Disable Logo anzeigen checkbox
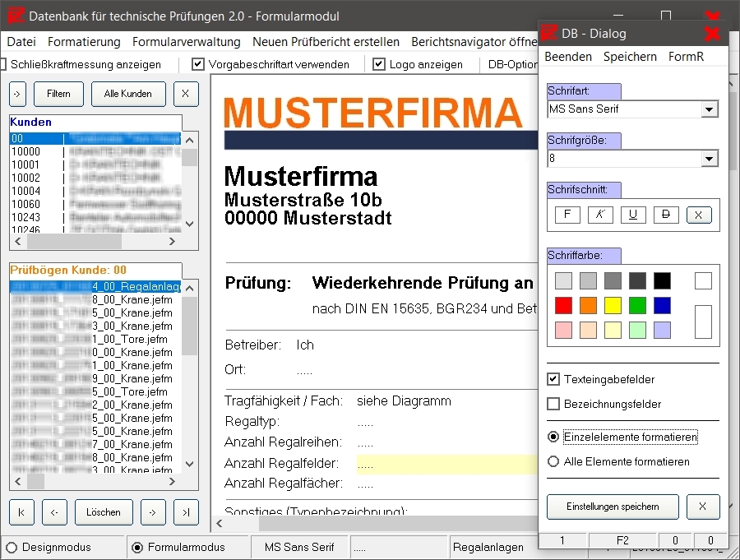Viewport: 740px width, 560px height. click(x=379, y=64)
